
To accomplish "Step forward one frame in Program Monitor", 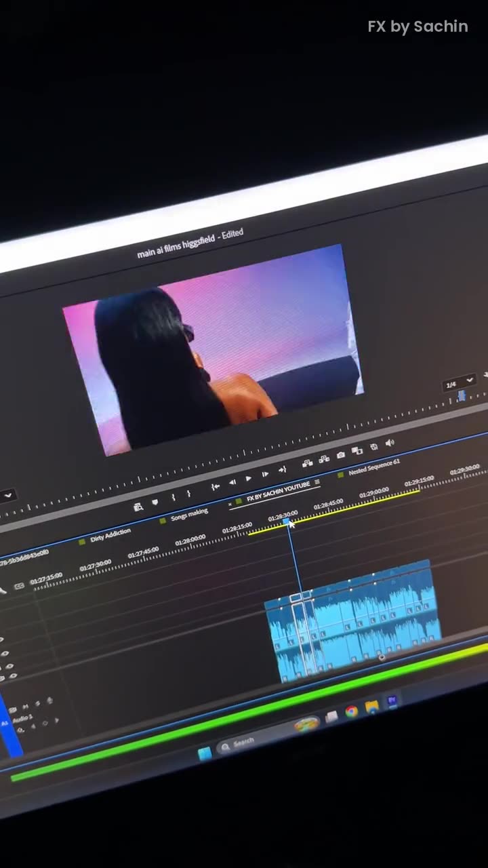I will [x=265, y=474].
